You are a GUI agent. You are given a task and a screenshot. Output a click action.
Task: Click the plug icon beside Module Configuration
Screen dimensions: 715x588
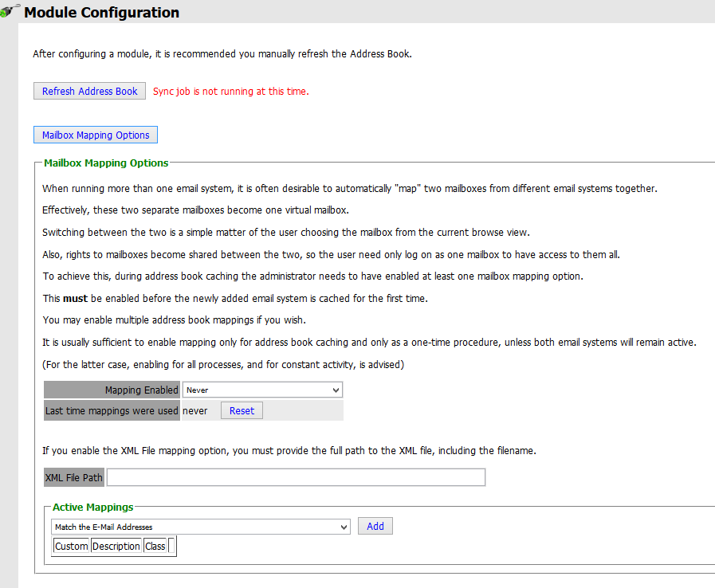[x=9, y=11]
